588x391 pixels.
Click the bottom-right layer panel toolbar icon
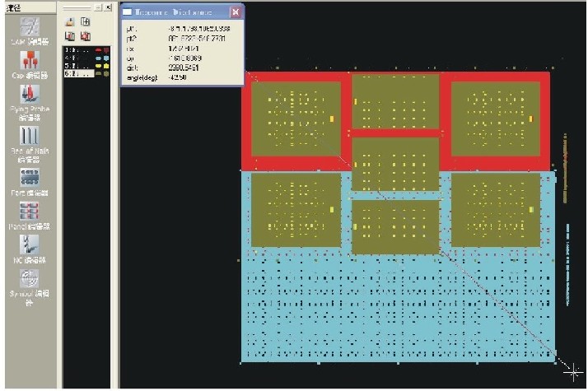pos(85,35)
